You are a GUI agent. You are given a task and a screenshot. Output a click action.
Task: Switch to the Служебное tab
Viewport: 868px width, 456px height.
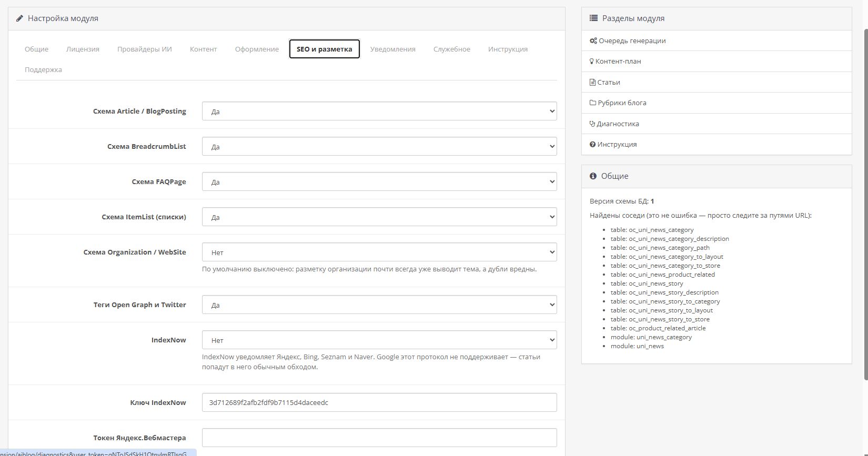point(452,49)
